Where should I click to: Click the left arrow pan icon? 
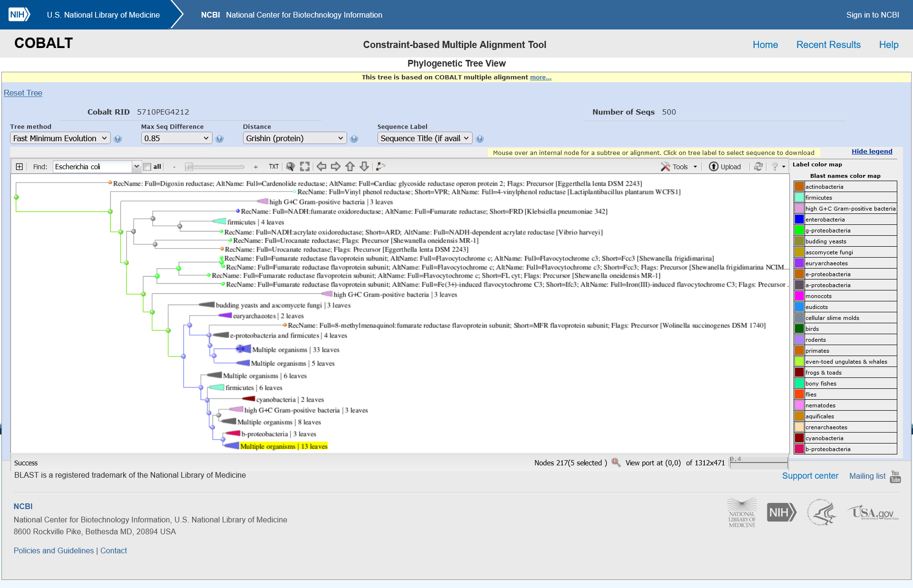pyautogui.click(x=321, y=166)
